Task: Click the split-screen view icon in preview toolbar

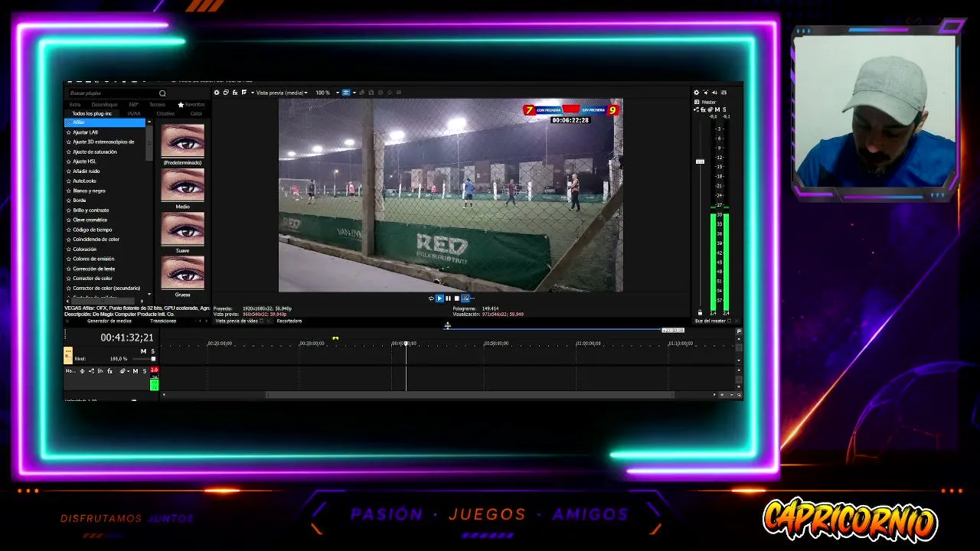Action: [244, 93]
